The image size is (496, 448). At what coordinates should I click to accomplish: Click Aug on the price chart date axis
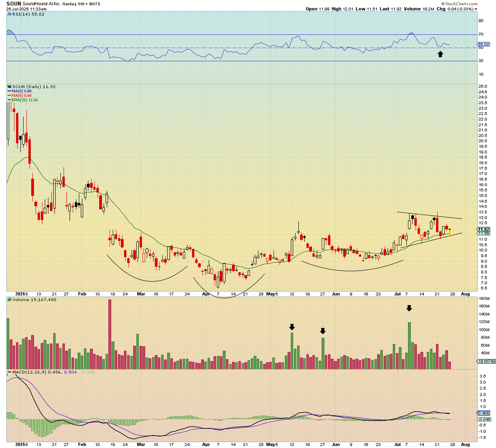(465, 294)
